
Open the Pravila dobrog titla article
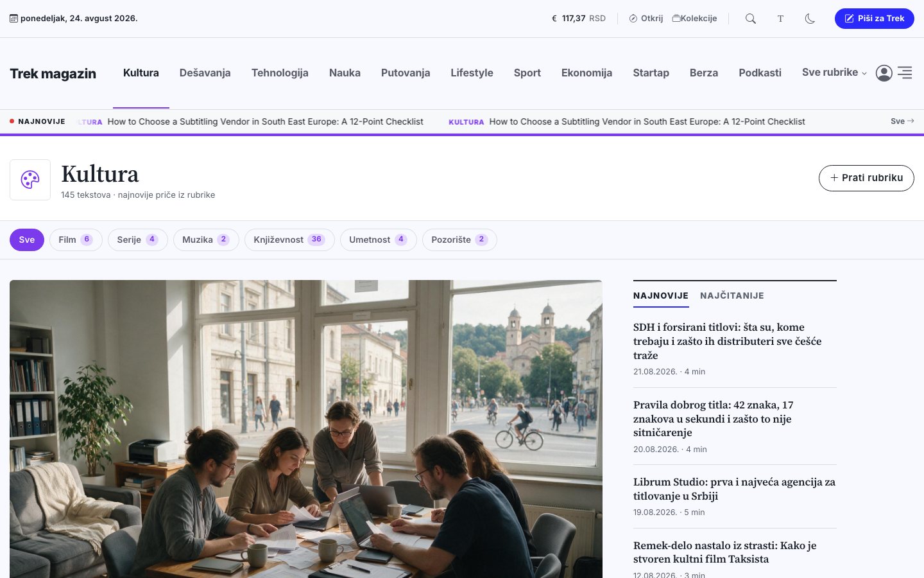pyautogui.click(x=714, y=419)
